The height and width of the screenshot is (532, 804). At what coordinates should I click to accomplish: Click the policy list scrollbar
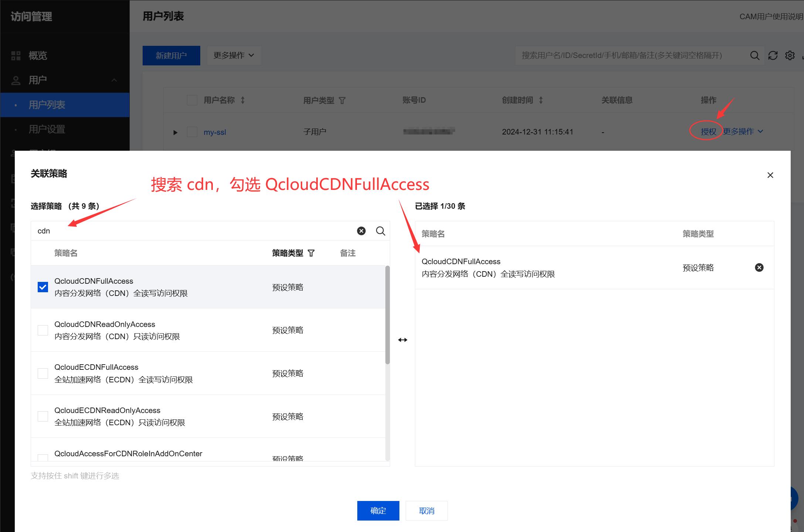pyautogui.click(x=387, y=315)
